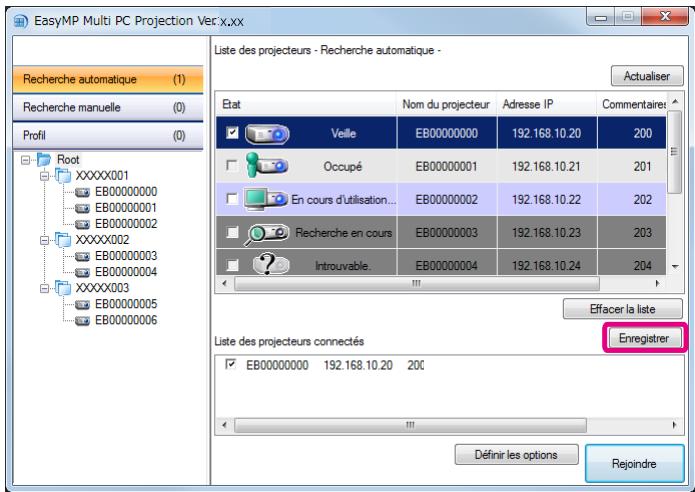The height and width of the screenshot is (492, 695).
Task: Click the projector list scroll-up arrow
Action: [x=675, y=102]
